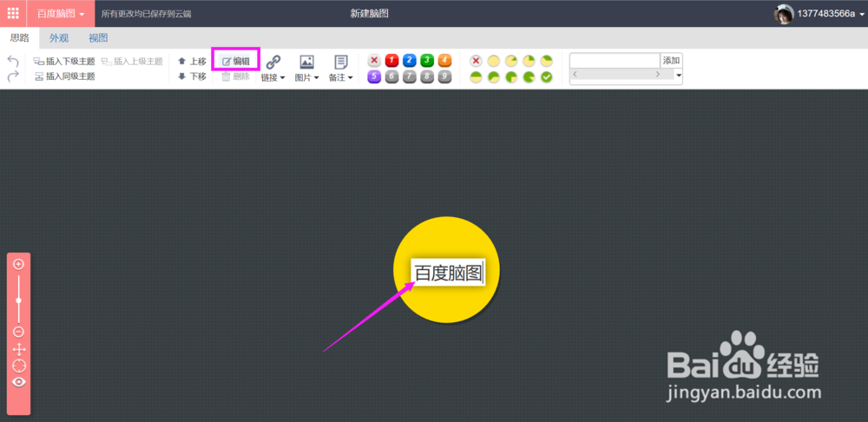Click the 删除 trash button
The height and width of the screenshot is (422, 868).
click(x=236, y=76)
